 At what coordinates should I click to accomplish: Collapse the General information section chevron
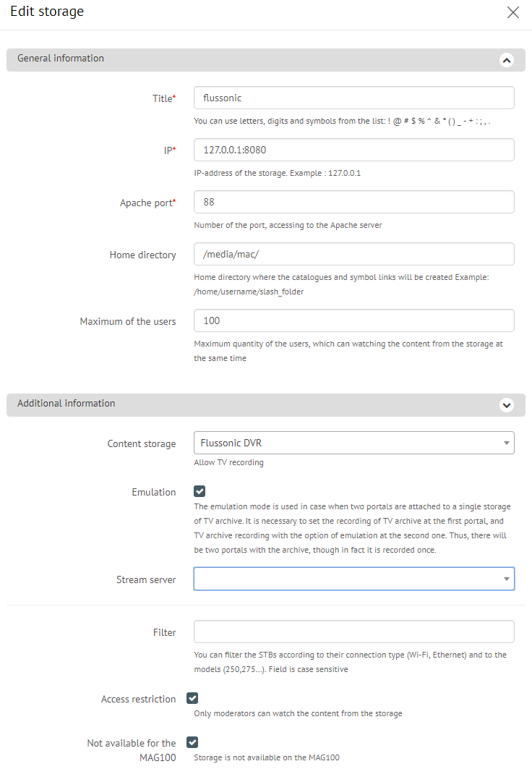pos(507,61)
